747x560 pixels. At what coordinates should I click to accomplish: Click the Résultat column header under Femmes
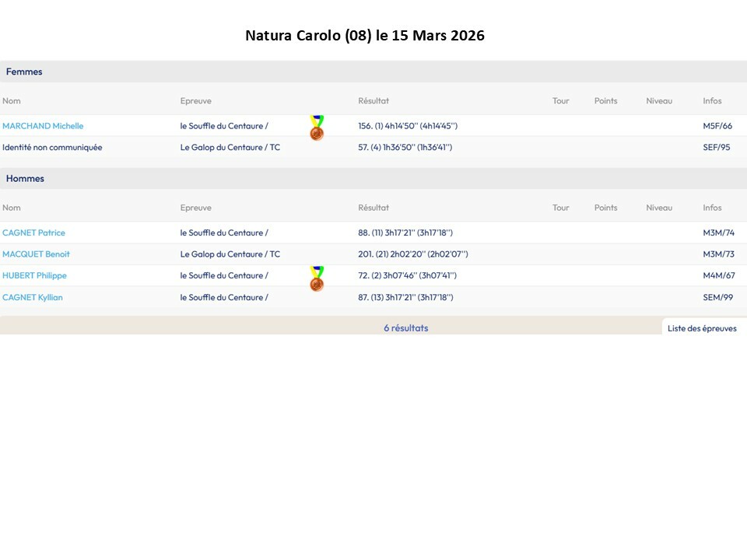click(373, 101)
